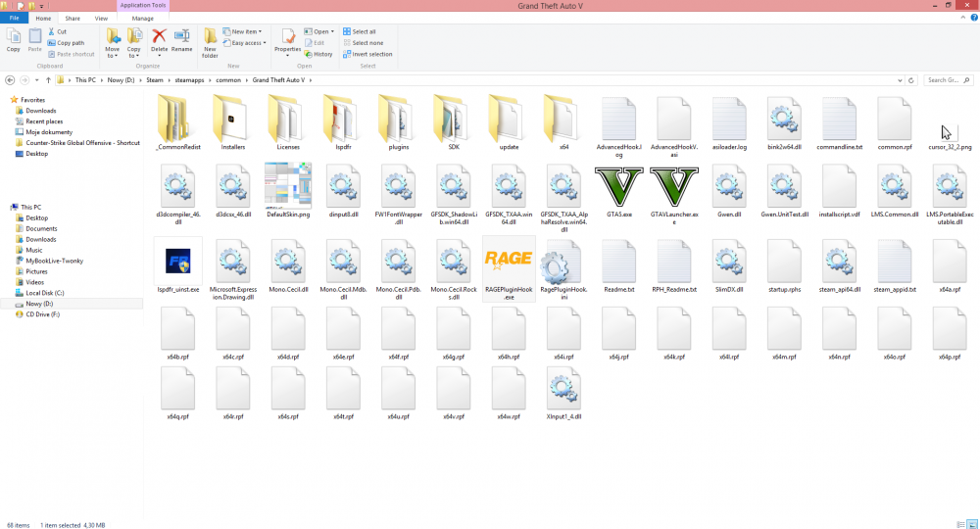Click Select none in the ribbon
The width and height of the screenshot is (980, 529).
pos(364,43)
